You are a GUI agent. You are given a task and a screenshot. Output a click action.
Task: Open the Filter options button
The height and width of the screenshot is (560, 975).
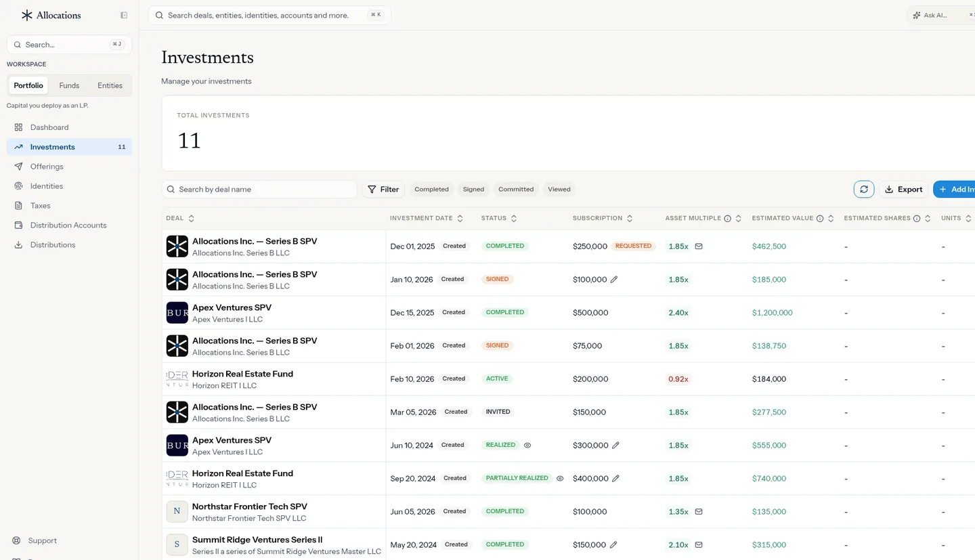point(383,190)
